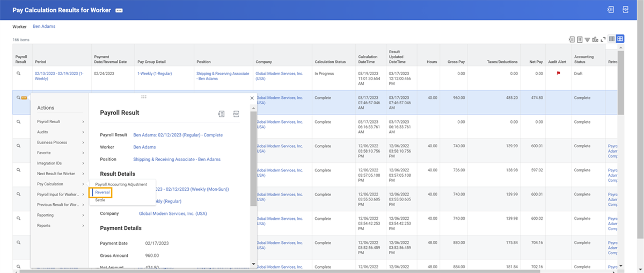This screenshot has height=273, width=644.
Task: Choose Settle from the submenu
Action: [x=100, y=200]
